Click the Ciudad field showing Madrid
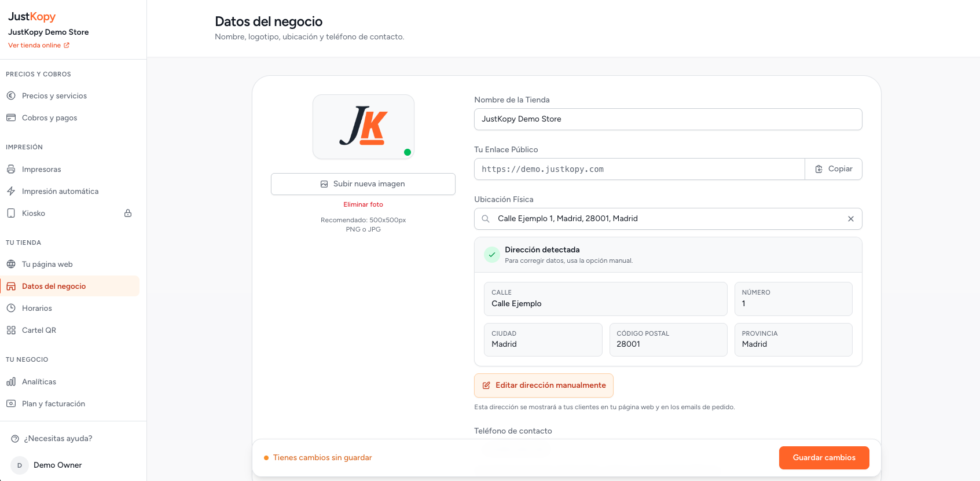 pos(543,339)
